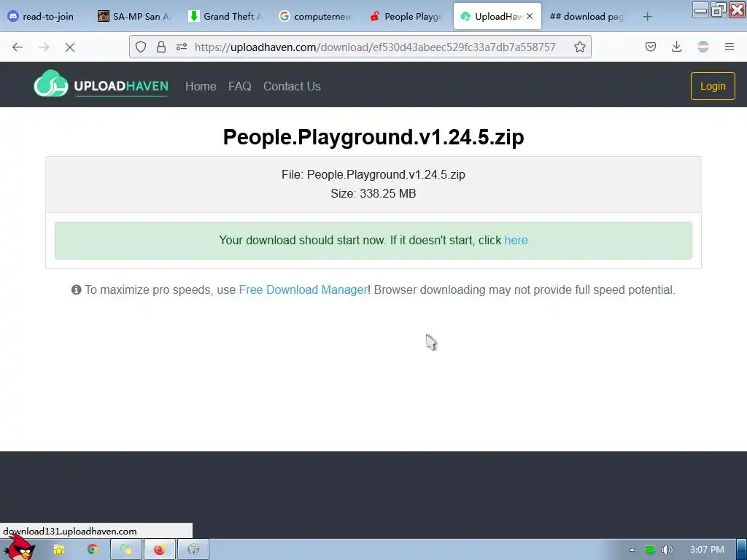Open the taskbar button left of Firefox
The image size is (747, 560).
pyautogui.click(x=126, y=550)
